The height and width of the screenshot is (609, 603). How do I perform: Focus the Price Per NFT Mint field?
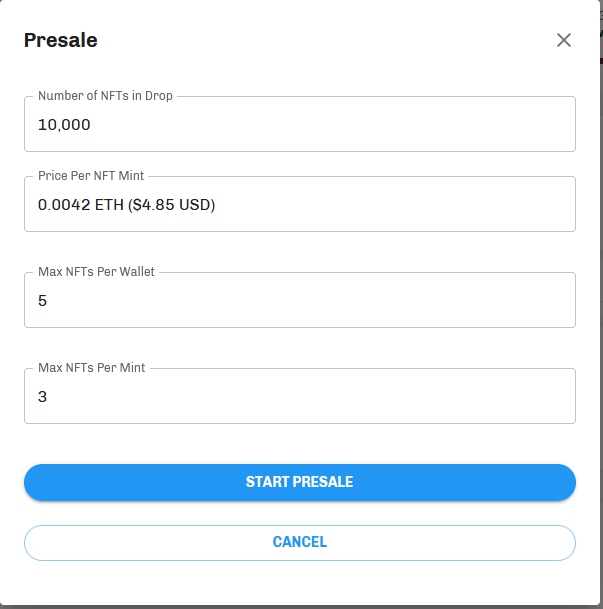coord(300,204)
